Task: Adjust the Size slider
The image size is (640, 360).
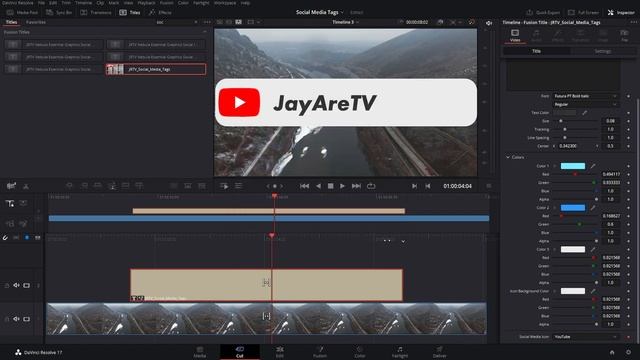Action: [576, 121]
